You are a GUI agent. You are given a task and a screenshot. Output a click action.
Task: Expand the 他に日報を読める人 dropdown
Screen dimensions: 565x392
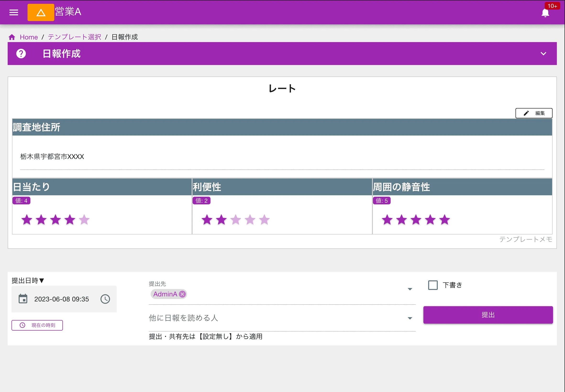pos(410,318)
